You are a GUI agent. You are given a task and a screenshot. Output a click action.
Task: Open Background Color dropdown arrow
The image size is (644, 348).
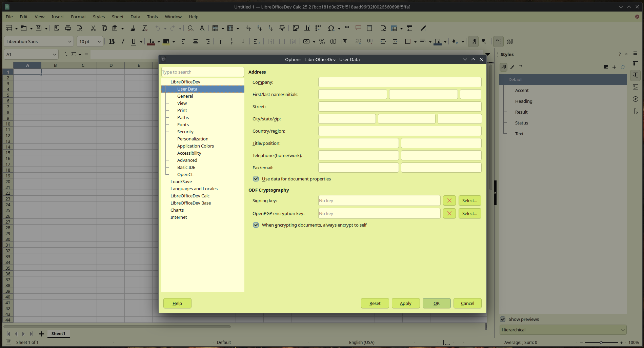[x=174, y=42]
